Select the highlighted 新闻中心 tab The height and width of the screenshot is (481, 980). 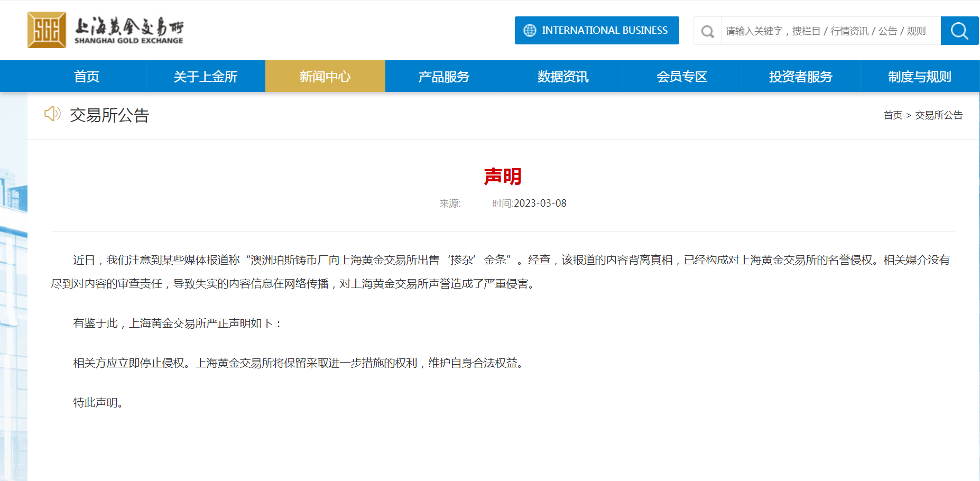click(x=325, y=77)
